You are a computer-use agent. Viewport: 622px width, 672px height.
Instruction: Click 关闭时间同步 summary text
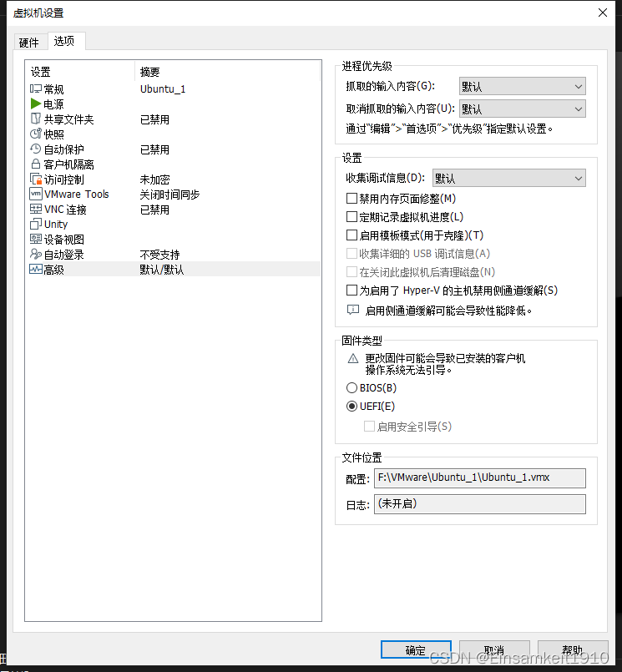coord(169,195)
